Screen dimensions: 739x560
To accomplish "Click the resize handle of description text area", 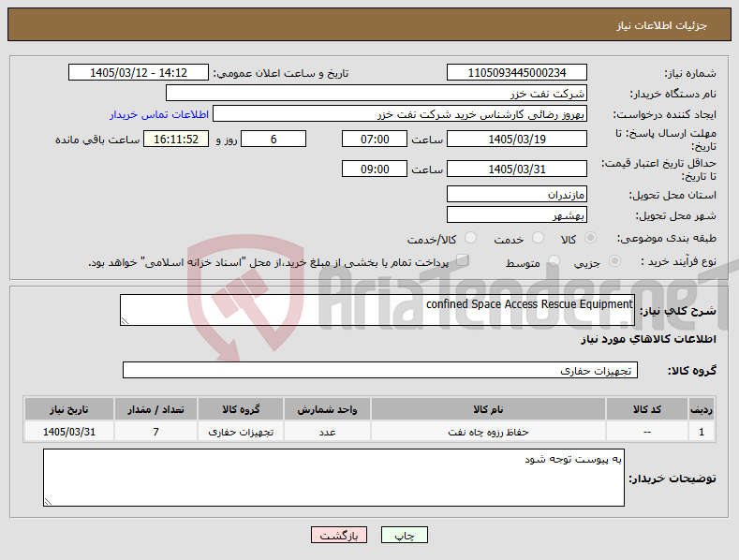I will point(125,321).
